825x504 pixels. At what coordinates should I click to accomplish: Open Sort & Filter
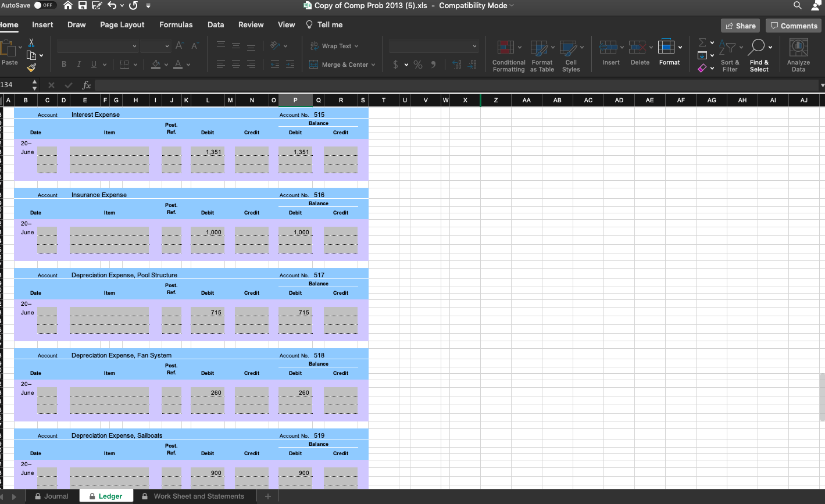[730, 56]
